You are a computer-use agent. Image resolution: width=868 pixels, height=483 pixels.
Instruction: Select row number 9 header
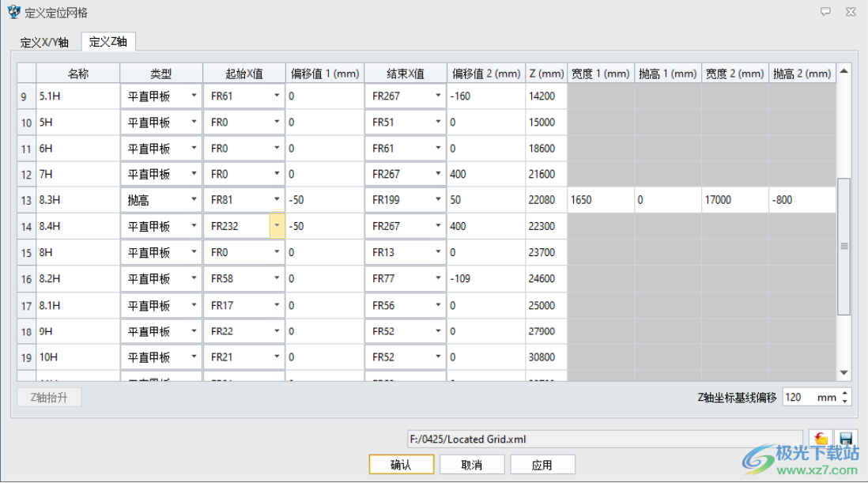coord(27,96)
